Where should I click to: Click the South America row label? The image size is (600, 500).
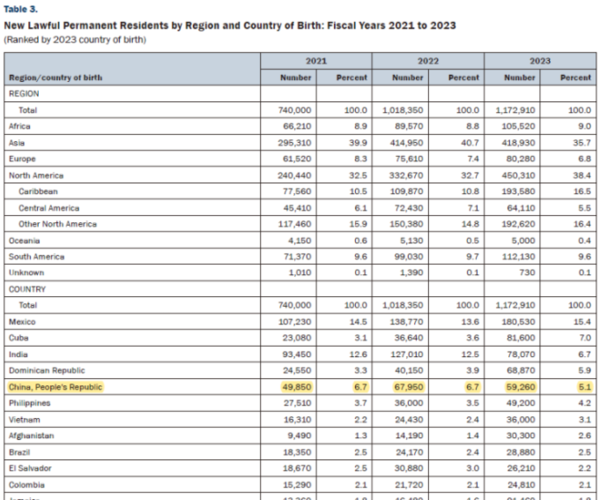36,256
